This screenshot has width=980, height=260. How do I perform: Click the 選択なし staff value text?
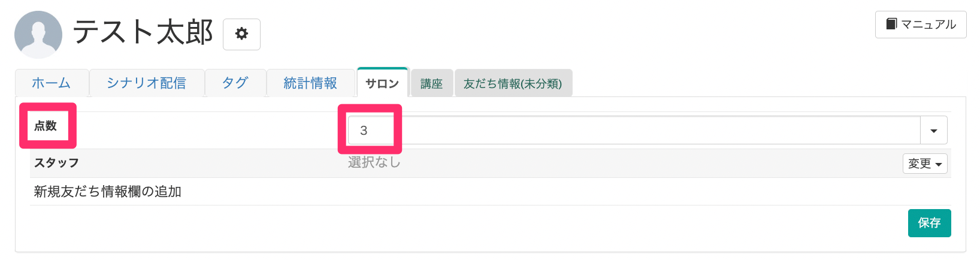coord(374,162)
